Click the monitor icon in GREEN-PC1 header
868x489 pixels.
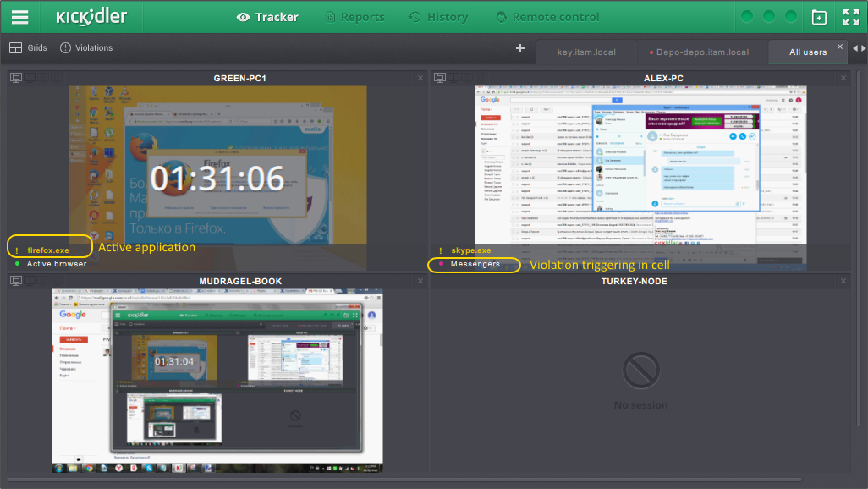click(15, 78)
